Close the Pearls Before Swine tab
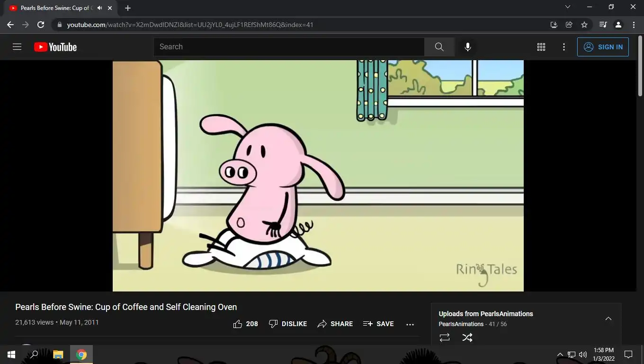 (x=110, y=8)
